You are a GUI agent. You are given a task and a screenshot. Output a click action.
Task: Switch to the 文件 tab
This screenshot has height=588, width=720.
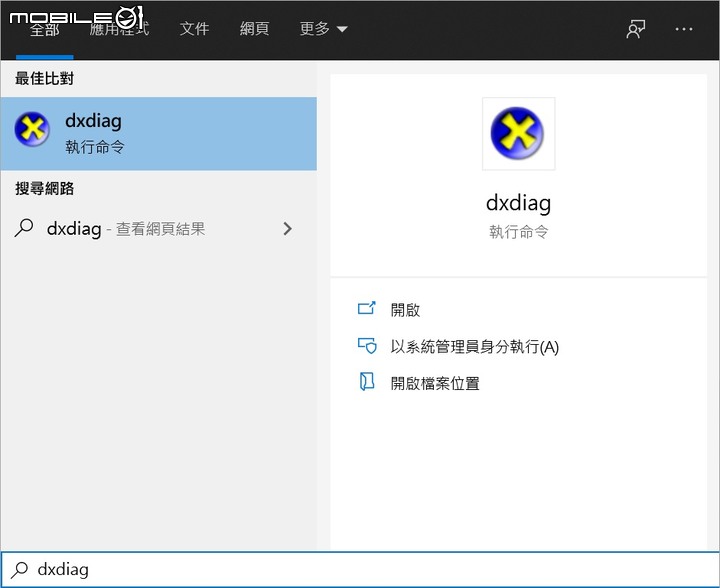tap(194, 29)
